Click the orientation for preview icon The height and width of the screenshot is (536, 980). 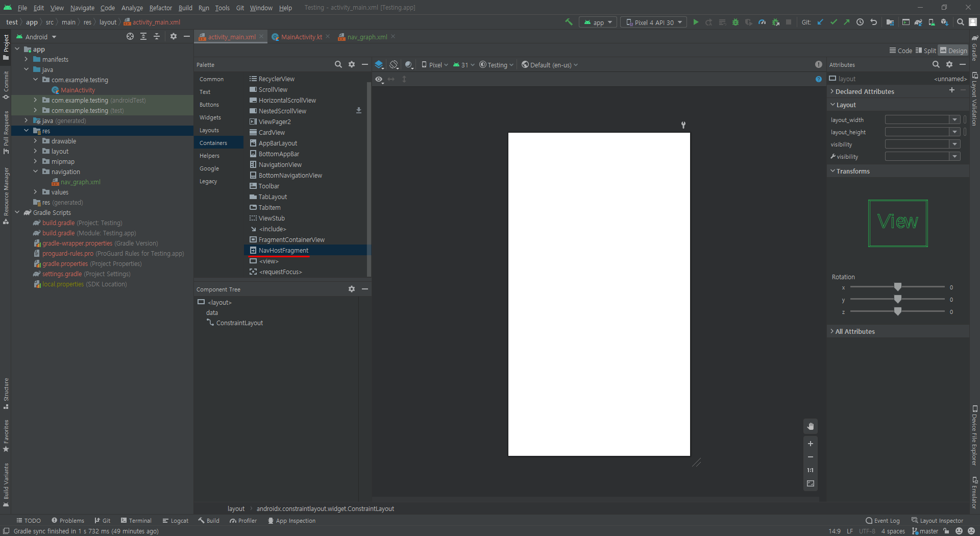coord(394,64)
